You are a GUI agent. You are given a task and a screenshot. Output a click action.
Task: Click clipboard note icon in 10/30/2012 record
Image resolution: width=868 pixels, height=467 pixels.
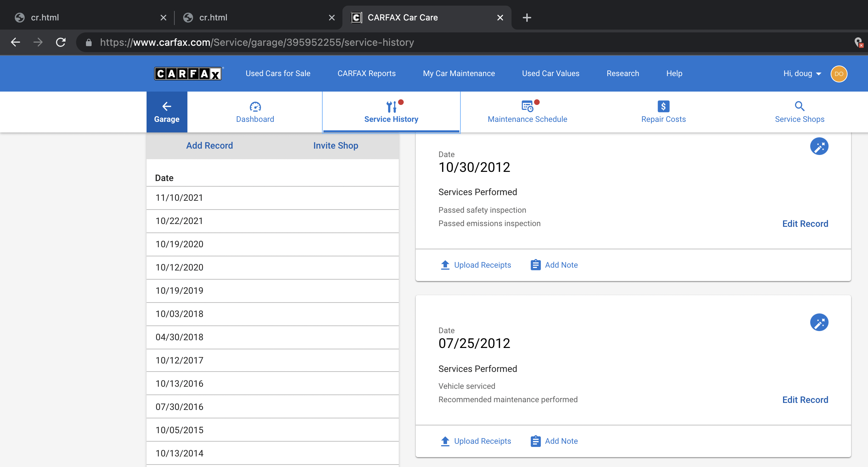point(535,265)
